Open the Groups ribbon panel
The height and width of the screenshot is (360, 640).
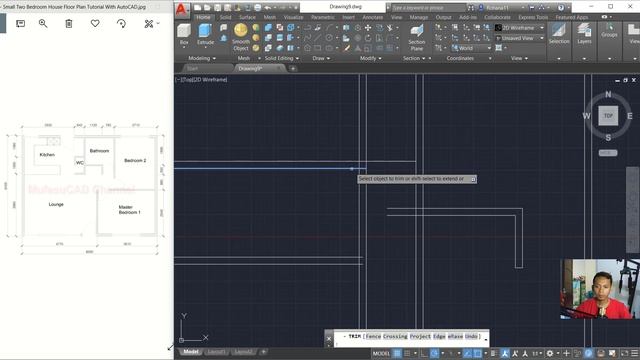click(x=609, y=30)
